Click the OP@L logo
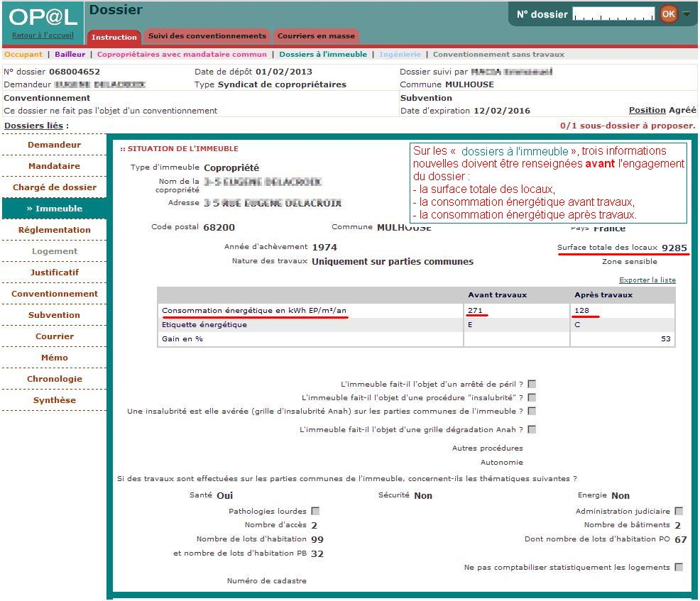Screen dimensions: 700x601 [43, 18]
